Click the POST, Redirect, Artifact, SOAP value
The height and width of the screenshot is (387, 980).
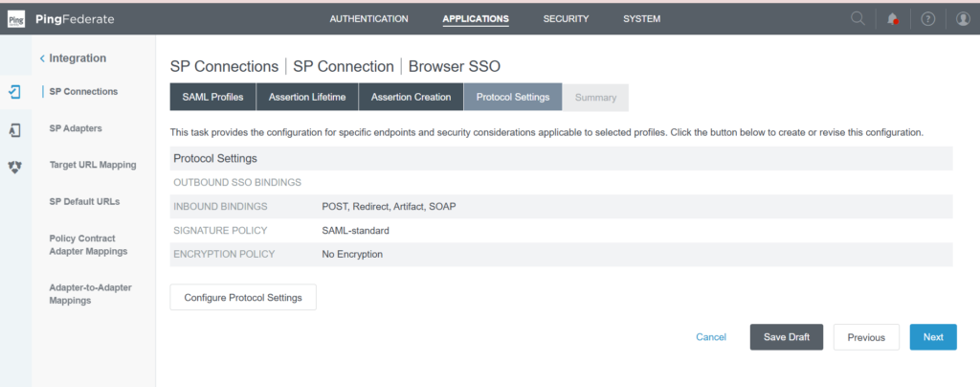pos(389,206)
